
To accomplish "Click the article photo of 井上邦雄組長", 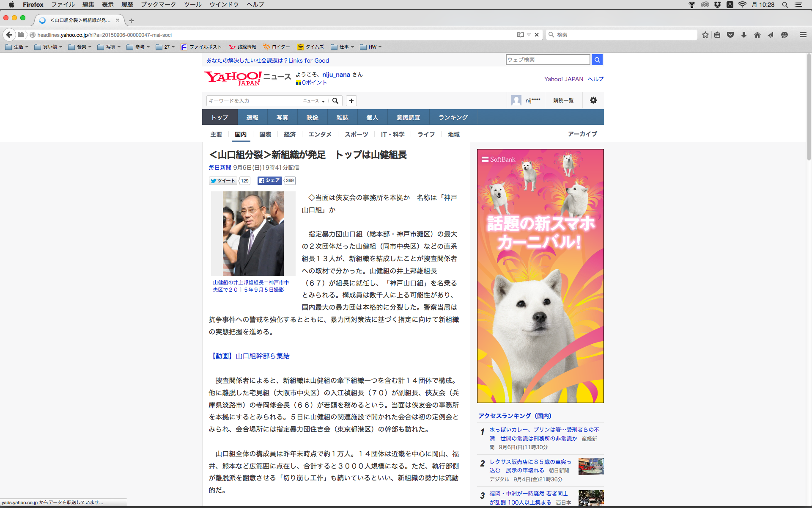I will pyautogui.click(x=253, y=233).
